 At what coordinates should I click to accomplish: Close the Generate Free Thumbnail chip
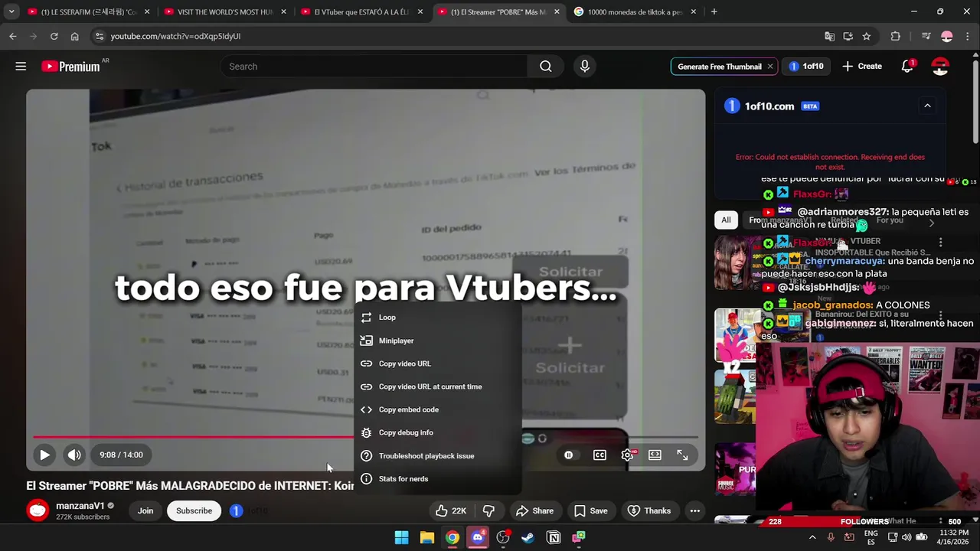point(769,67)
